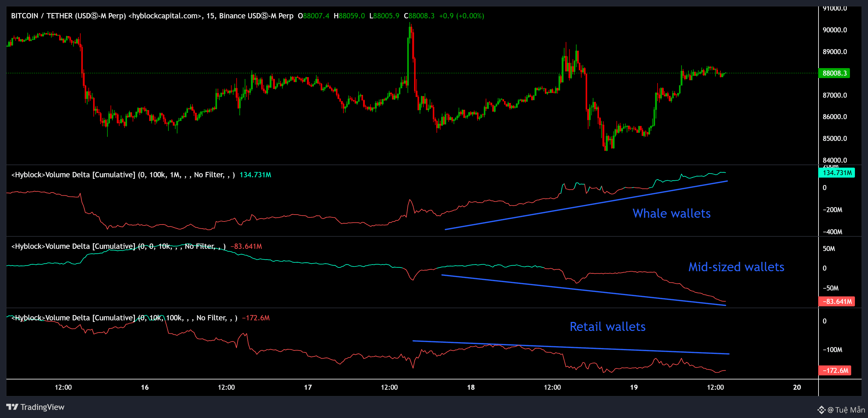Click the red -83.641M value tag
The image size is (868, 418).
836,302
